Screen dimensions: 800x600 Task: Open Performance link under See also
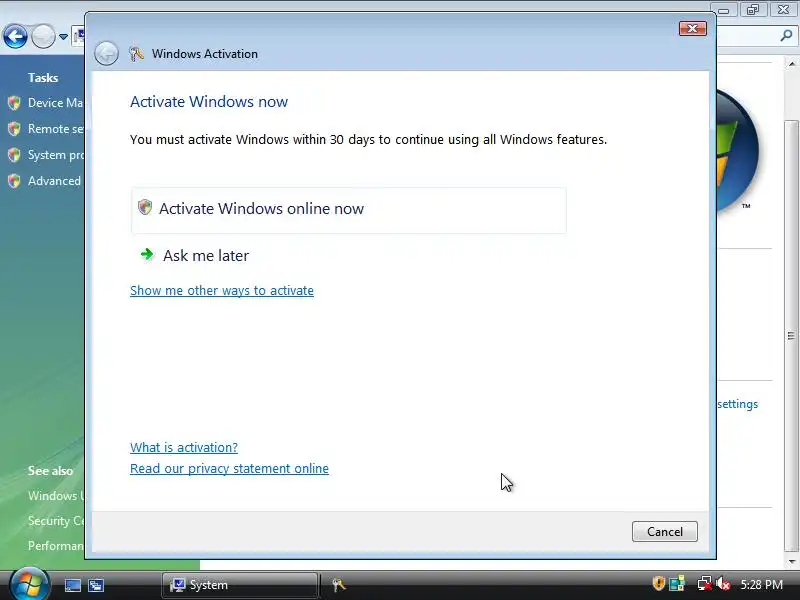pos(56,546)
